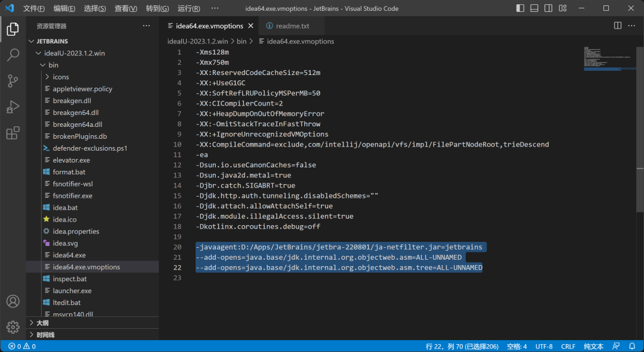Open fsnotifier-wsl file
This screenshot has width=644, height=352.
tap(92, 184)
